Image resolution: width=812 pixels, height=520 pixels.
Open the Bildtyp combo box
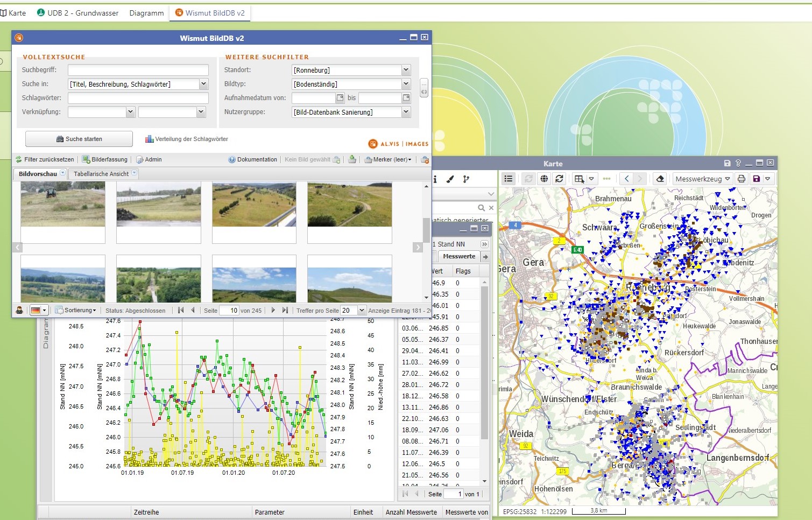point(406,84)
